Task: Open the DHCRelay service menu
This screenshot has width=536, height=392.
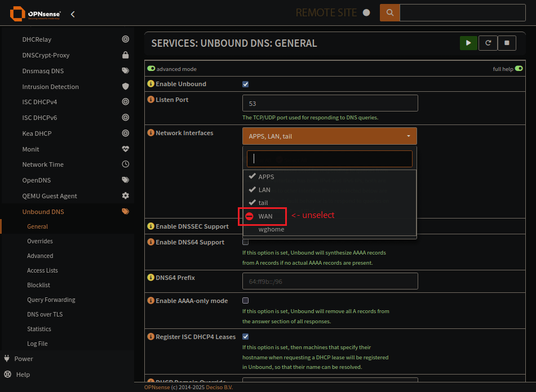Action: point(37,39)
